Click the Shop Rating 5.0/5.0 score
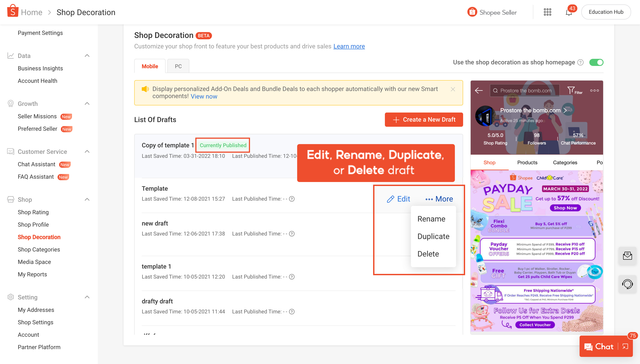Image resolution: width=640 pixels, height=364 pixels. click(495, 135)
